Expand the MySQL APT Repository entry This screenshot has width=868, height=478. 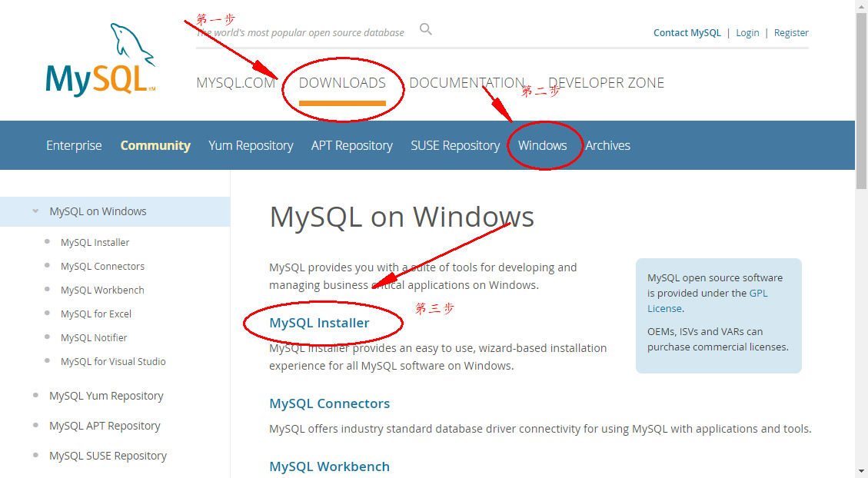tap(105, 425)
